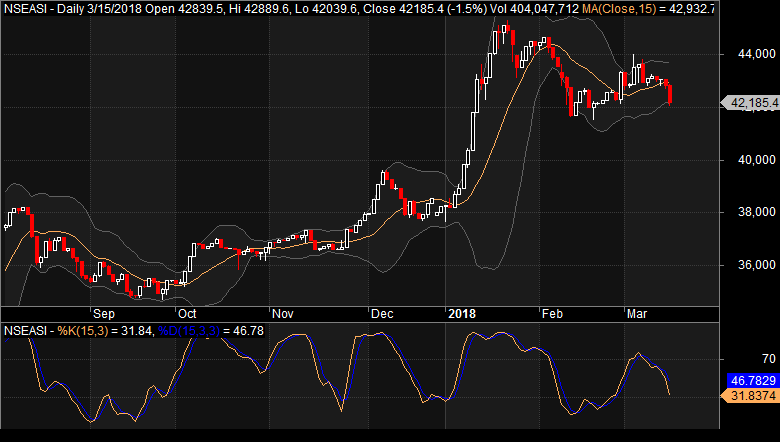The image size is (780, 442).
Task: Select the 2018 label on time axis
Action: point(462,314)
